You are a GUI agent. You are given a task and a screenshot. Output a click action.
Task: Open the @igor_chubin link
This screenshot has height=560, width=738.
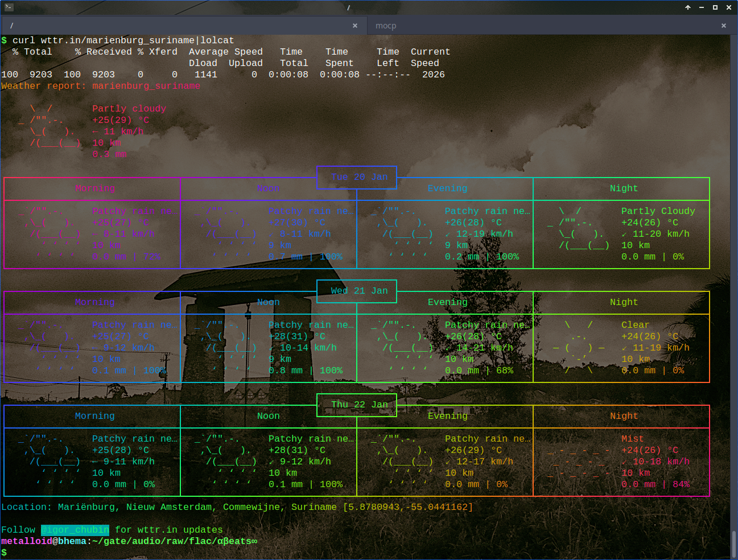[75, 530]
